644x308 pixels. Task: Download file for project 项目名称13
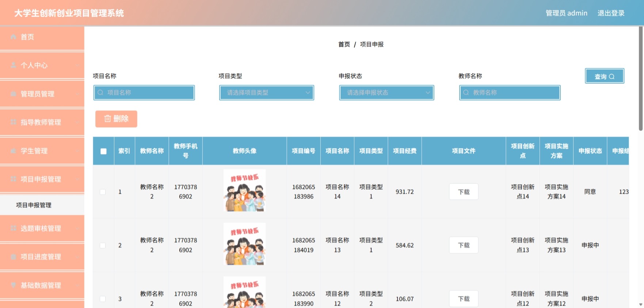pos(464,245)
